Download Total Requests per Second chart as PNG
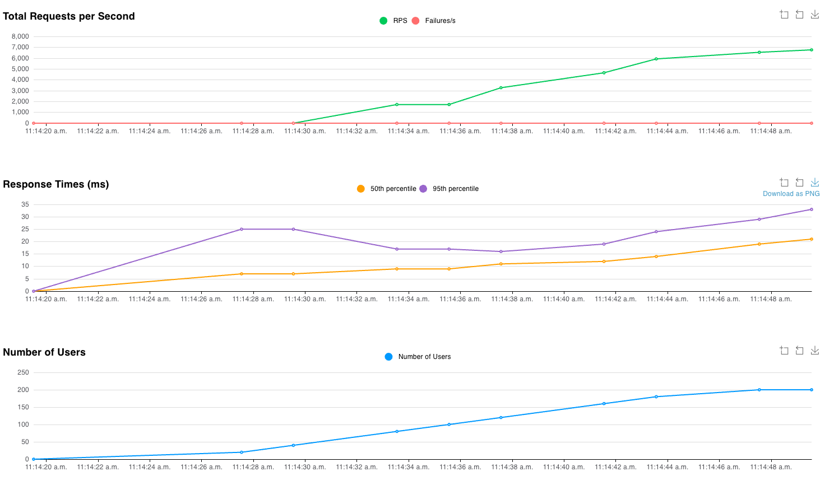The height and width of the screenshot is (504, 834). point(815,15)
